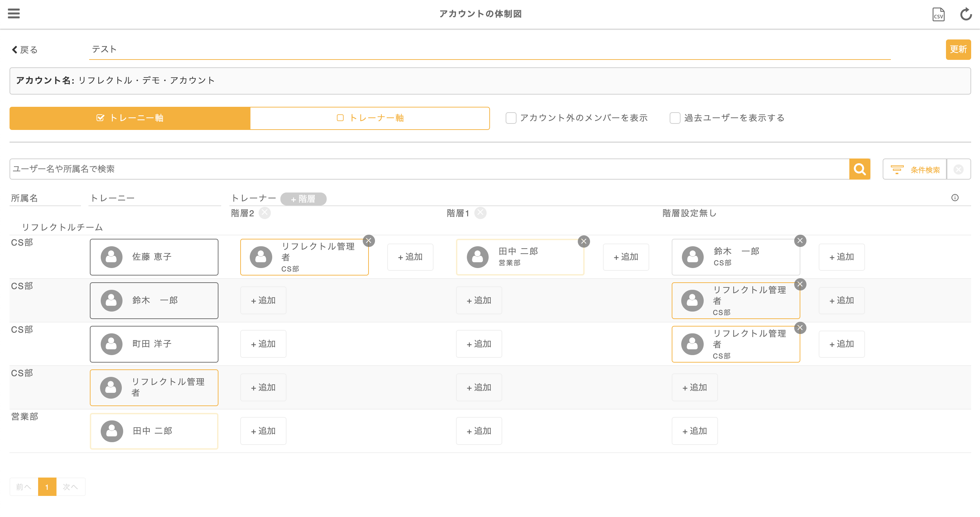
Task: Focus the user or department search field
Action: click(x=429, y=169)
